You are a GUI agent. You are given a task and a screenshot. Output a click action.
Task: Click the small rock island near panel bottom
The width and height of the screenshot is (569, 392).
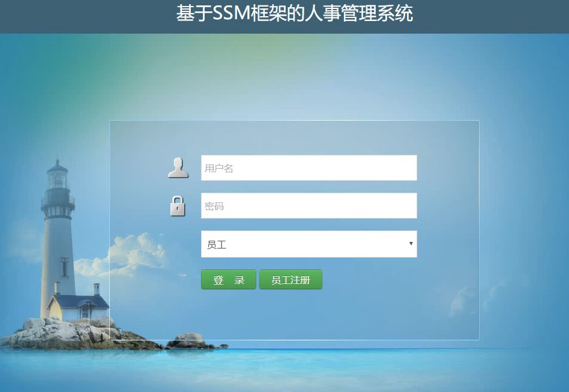pyautogui.click(x=190, y=341)
